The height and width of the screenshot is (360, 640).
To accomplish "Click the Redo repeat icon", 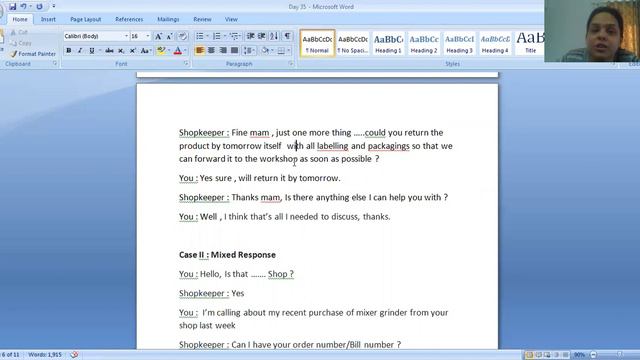I will (39, 7).
